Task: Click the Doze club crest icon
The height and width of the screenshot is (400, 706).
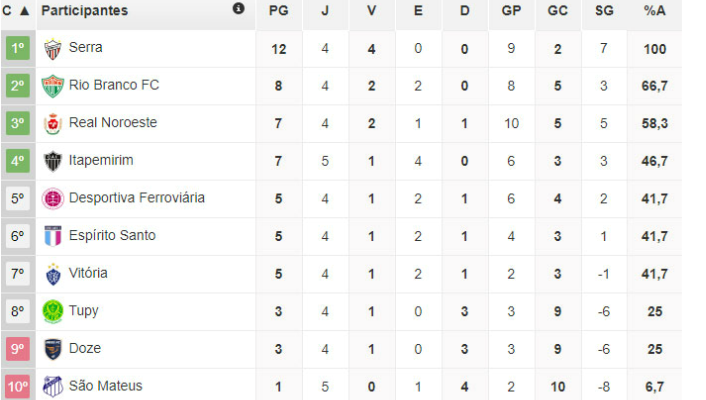Action: tap(52, 349)
